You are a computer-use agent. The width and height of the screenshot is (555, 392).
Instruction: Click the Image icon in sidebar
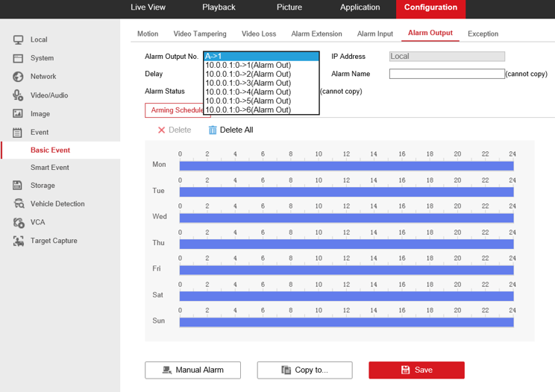18,114
